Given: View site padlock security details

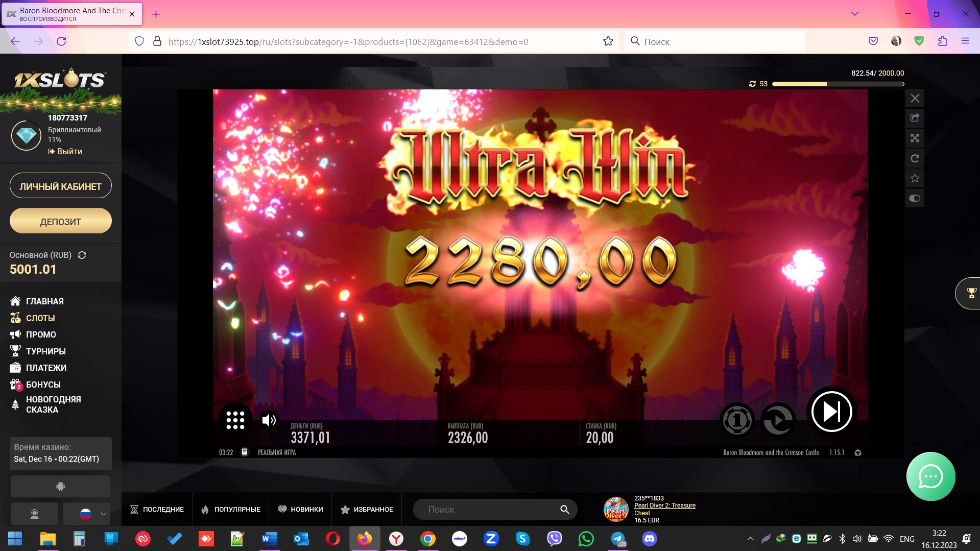Looking at the screenshot, I should pos(157,41).
